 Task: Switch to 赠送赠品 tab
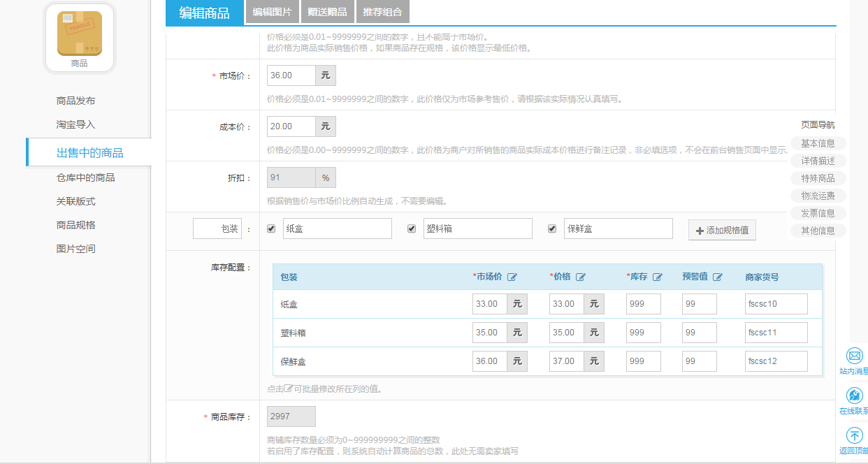[327, 12]
